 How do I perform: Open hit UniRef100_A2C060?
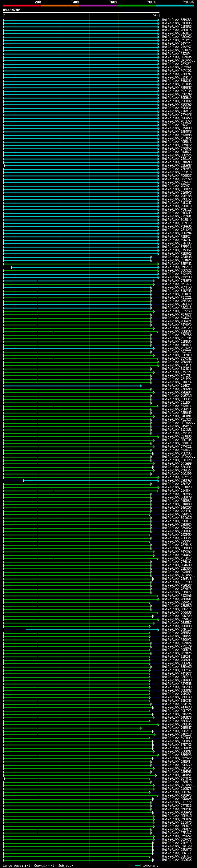pos(177,37)
